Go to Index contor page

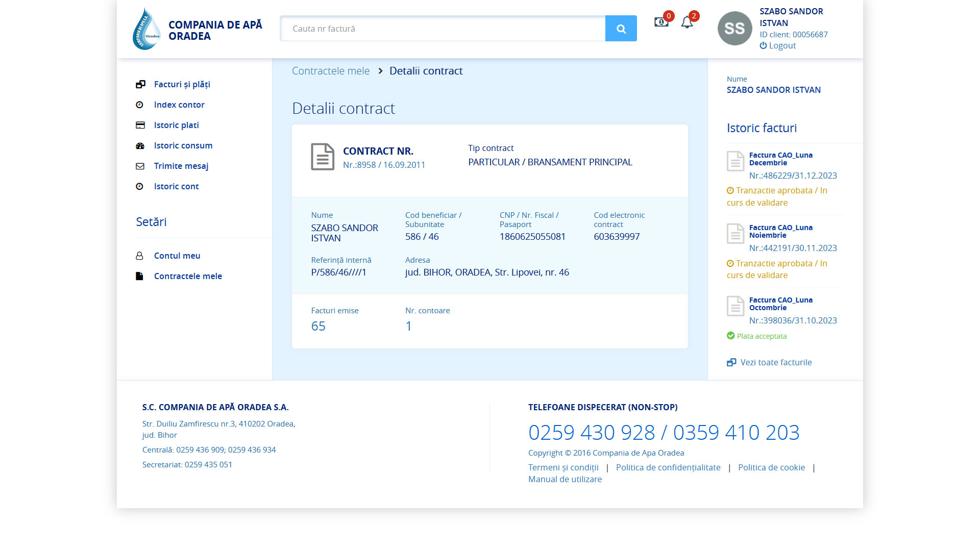[x=179, y=105]
